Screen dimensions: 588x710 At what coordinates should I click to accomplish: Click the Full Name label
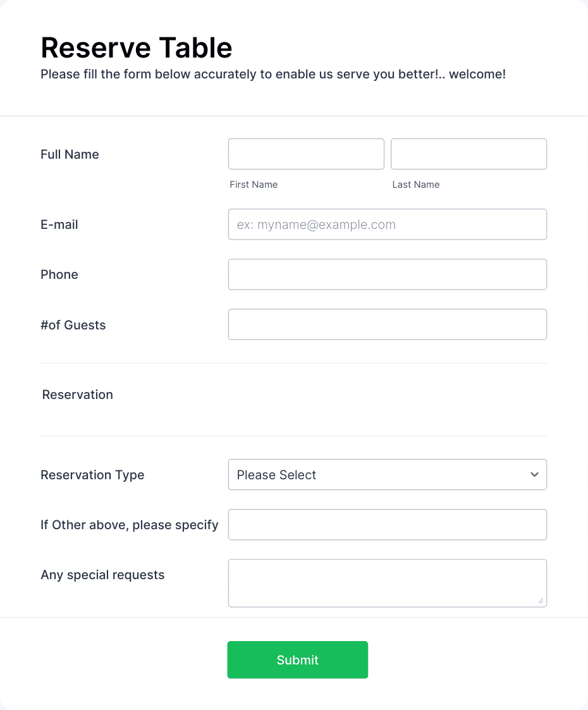tap(70, 154)
